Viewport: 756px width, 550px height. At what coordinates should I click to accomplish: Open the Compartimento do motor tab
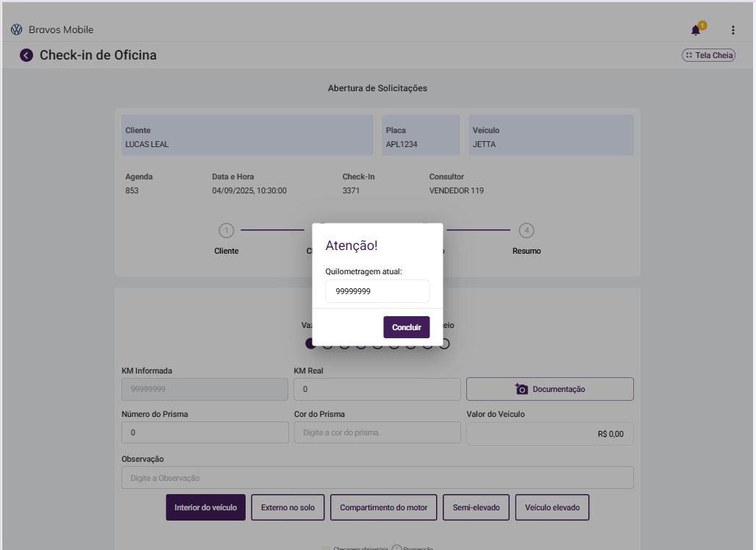[x=384, y=507]
